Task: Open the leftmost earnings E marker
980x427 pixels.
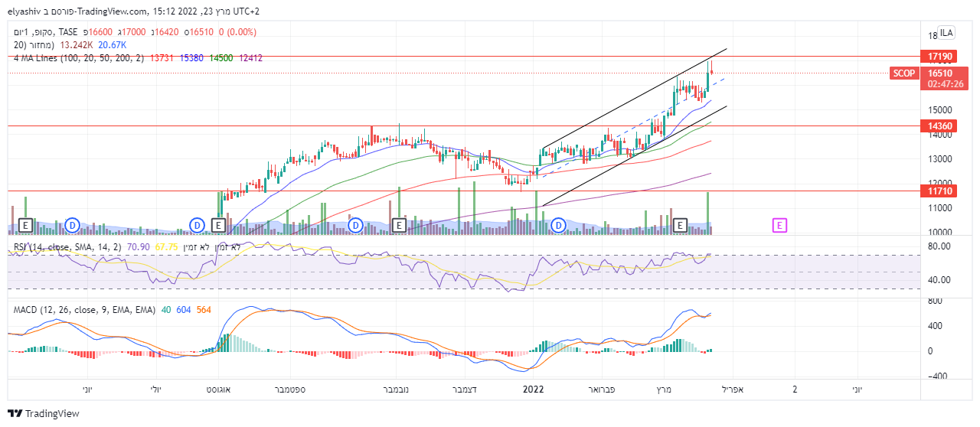Action: pyautogui.click(x=26, y=225)
